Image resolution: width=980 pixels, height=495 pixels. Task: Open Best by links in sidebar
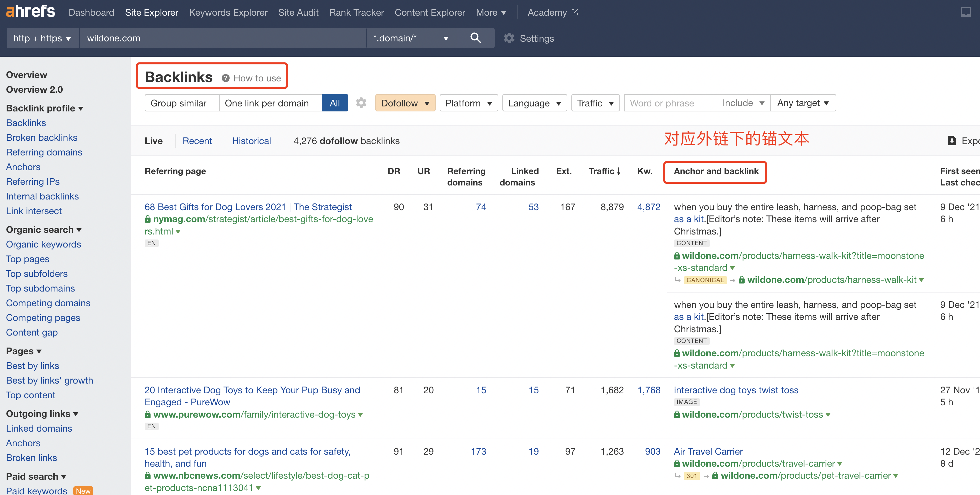pos(33,366)
